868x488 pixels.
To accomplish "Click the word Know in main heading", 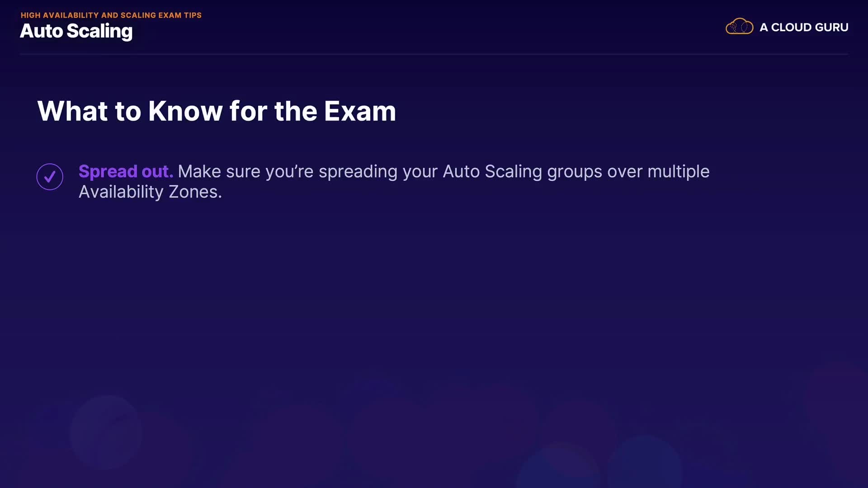I will tap(185, 111).
